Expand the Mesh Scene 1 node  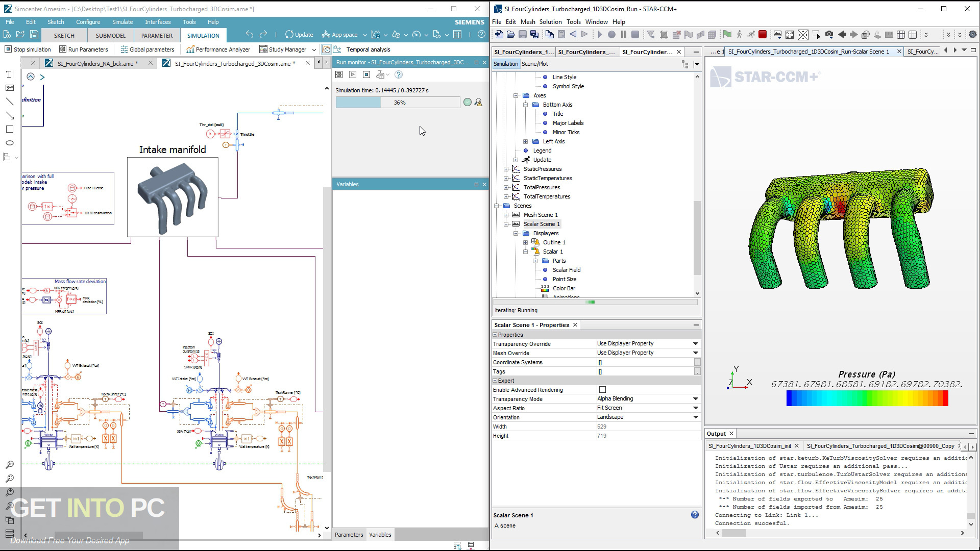[x=506, y=215]
